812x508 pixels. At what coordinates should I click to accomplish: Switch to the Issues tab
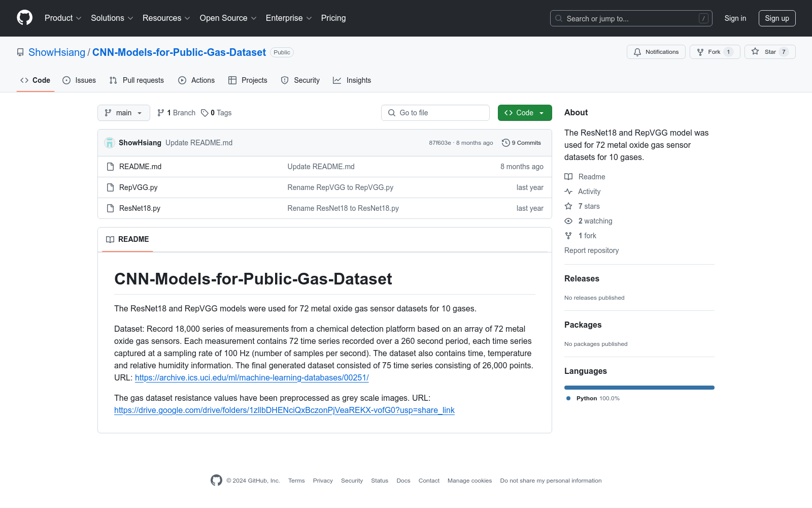click(x=79, y=80)
